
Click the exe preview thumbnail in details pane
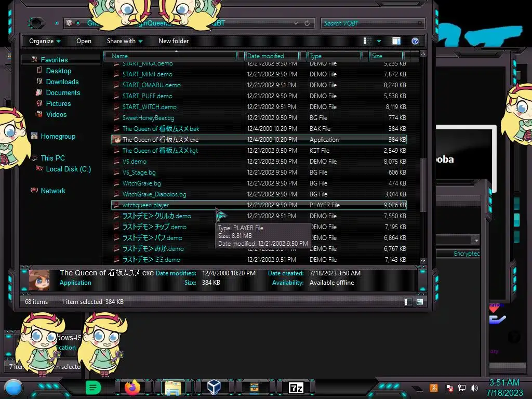[39, 280]
